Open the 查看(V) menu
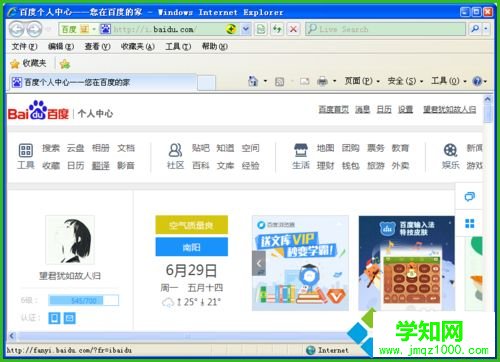Viewport: 500px width, 362px height. point(97,46)
